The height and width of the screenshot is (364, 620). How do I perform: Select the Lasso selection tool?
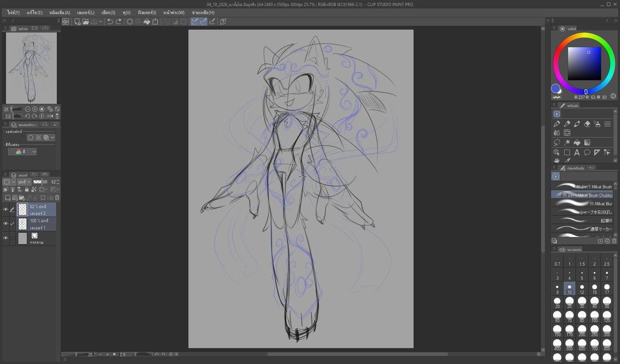[x=557, y=143]
